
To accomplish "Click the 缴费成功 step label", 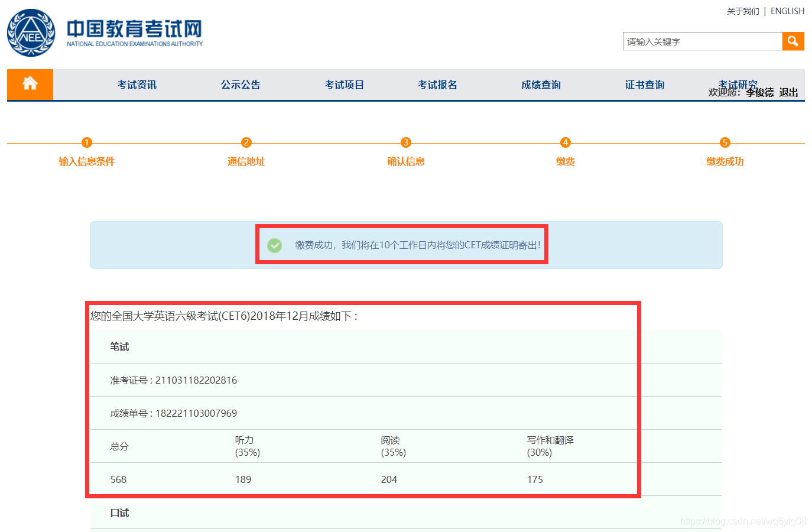I will (x=725, y=161).
